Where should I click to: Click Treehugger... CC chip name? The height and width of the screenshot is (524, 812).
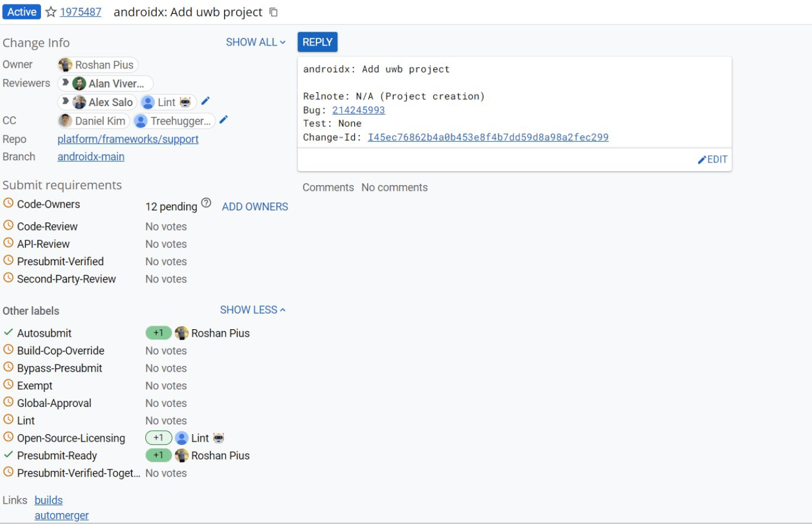pos(180,121)
